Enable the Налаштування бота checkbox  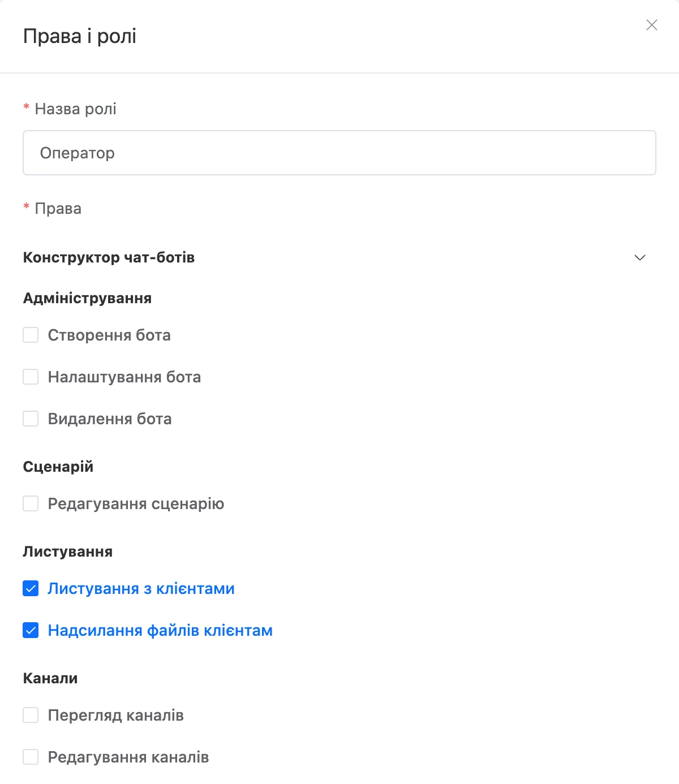[31, 377]
